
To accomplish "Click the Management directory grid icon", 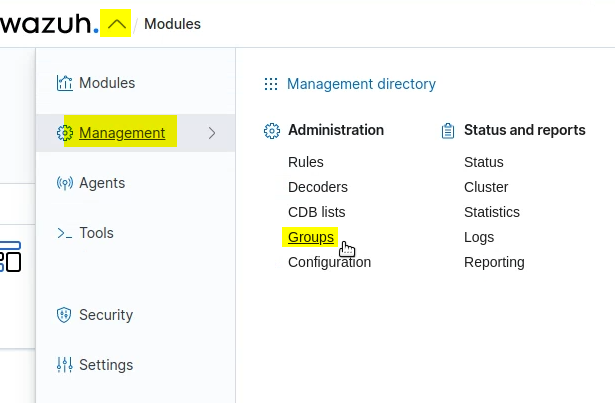I will click(271, 84).
